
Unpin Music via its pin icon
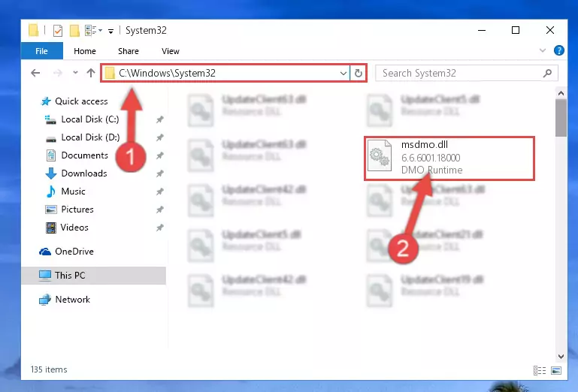coord(159,191)
